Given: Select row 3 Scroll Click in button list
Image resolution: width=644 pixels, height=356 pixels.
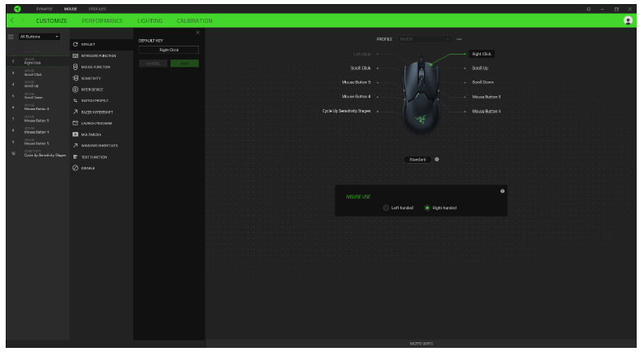Looking at the screenshot, I should pos(38,73).
